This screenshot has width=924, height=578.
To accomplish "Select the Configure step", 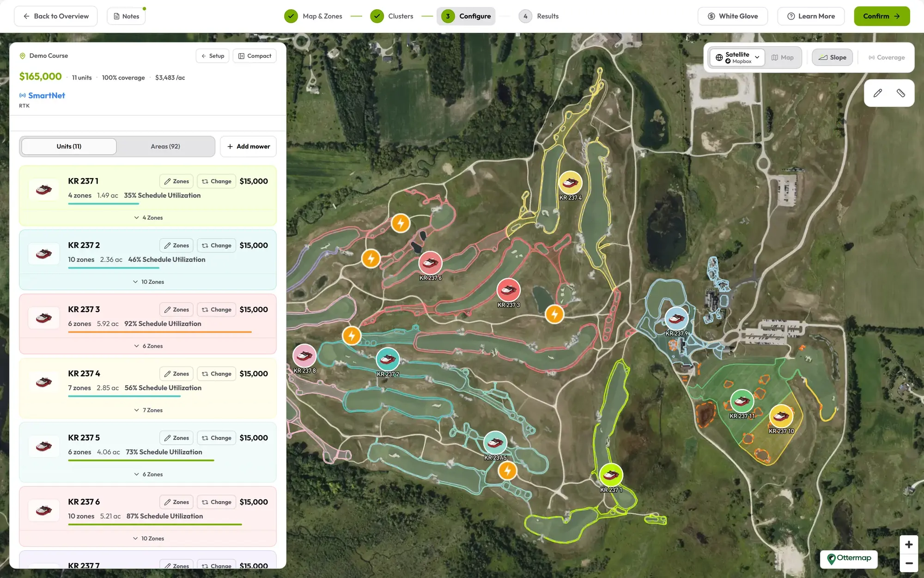I will (x=466, y=16).
